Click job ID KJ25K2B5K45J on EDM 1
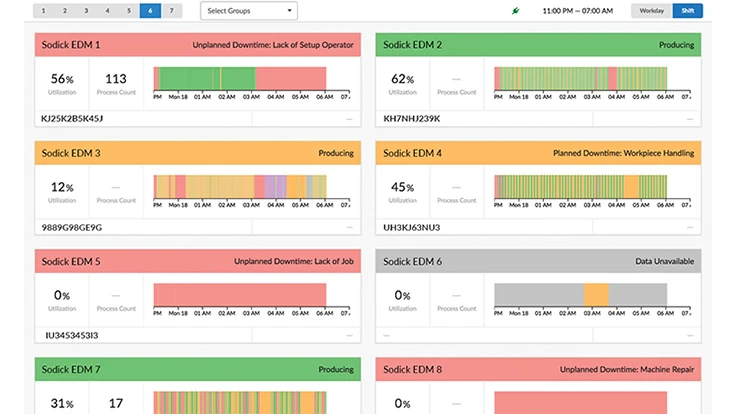This screenshot has height=414, width=736. 72,119
